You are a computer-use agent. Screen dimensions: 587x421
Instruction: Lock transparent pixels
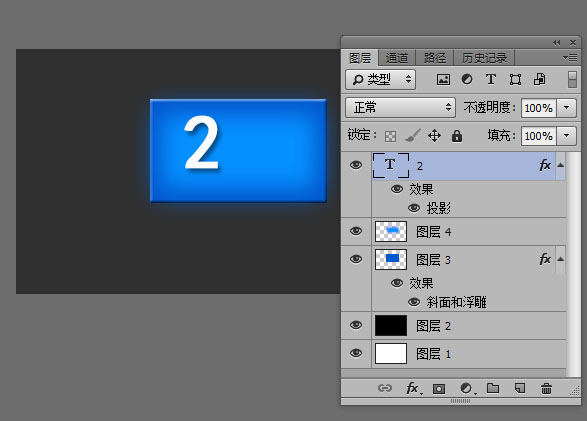[x=390, y=136]
